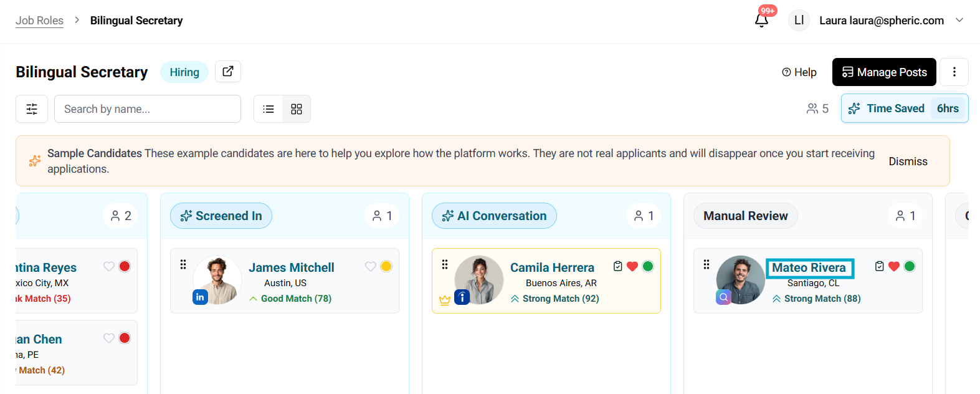Select the AI Conversation stage header

point(494,216)
